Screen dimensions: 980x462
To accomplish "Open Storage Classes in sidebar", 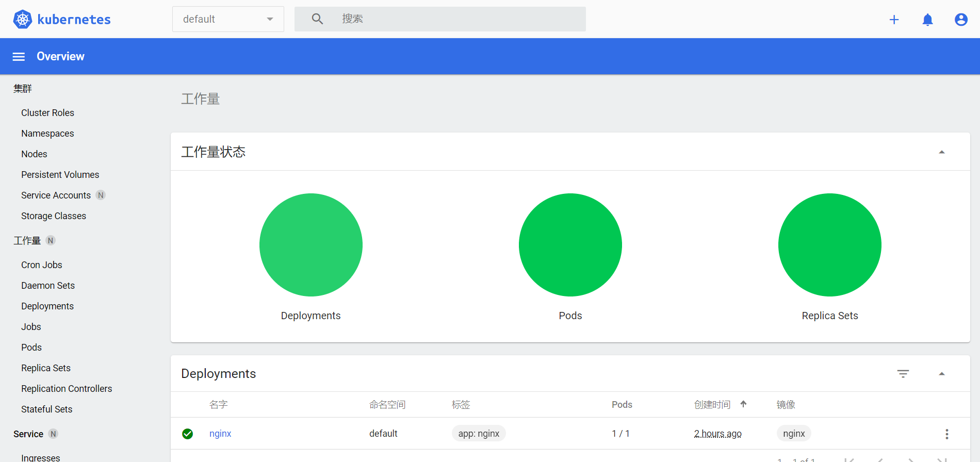I will (x=54, y=216).
